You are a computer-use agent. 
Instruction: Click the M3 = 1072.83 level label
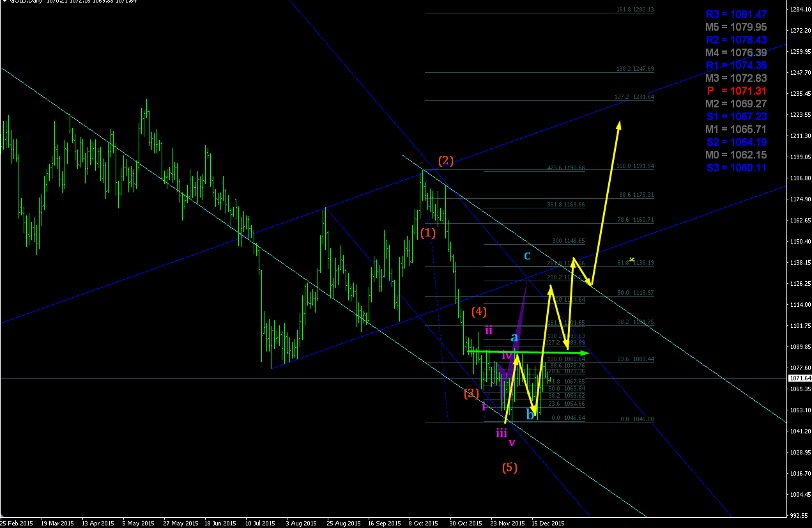[736, 78]
